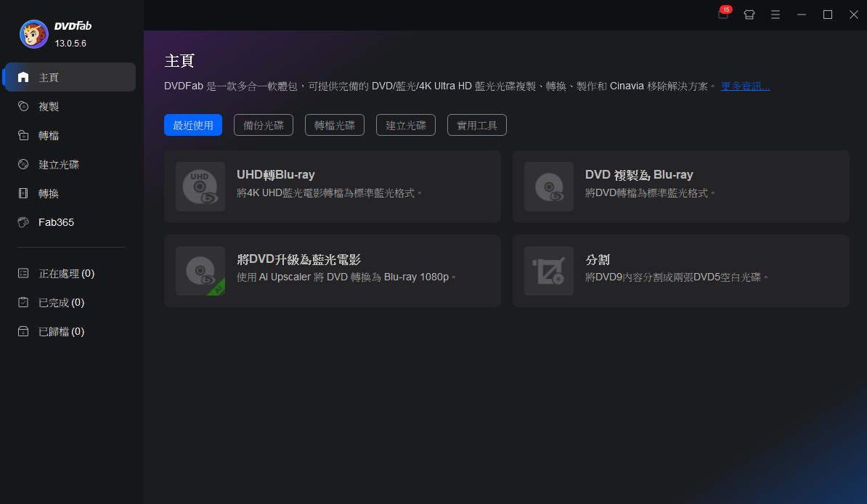
Task: Click the 已完成 finished tasks icon
Action: tap(23, 302)
